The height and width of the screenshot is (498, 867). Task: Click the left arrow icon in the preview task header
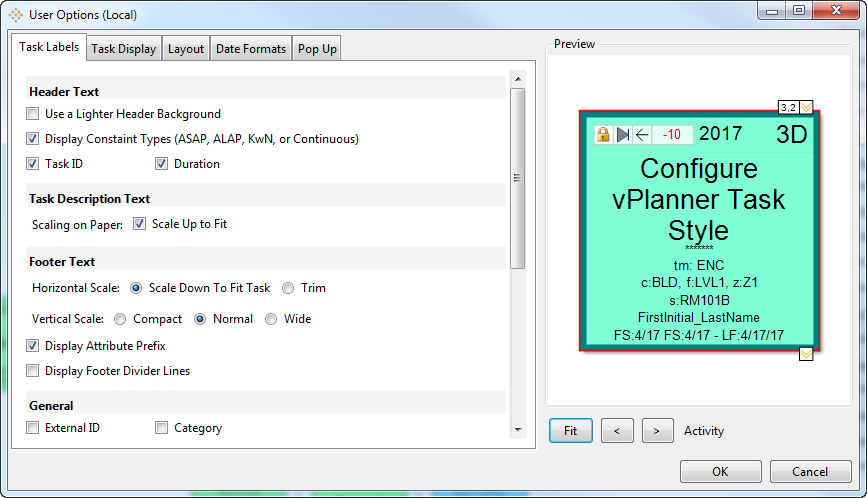click(642, 134)
